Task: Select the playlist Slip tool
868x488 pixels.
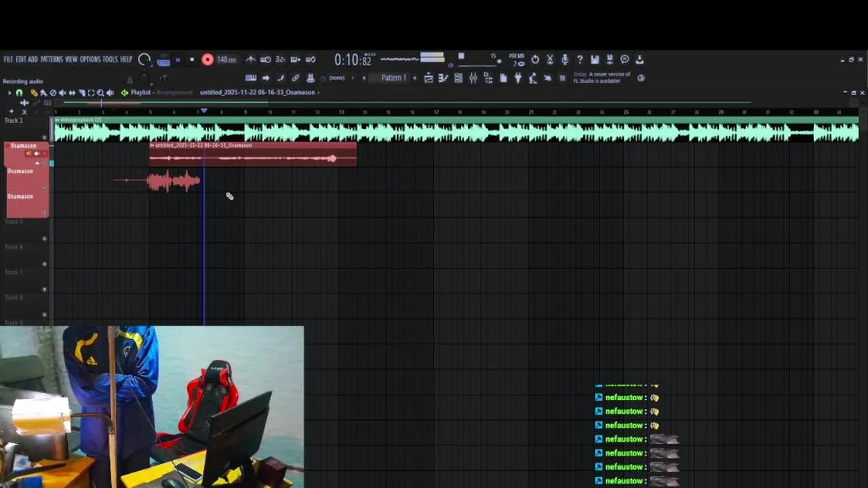Action: click(x=72, y=93)
